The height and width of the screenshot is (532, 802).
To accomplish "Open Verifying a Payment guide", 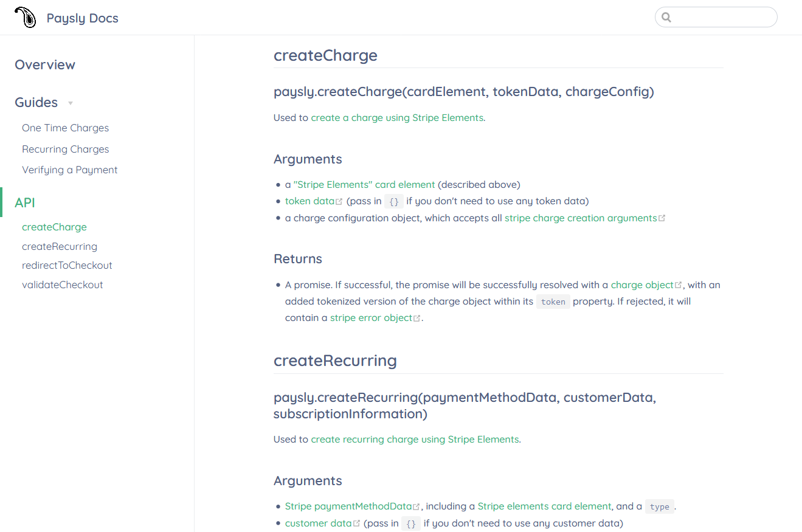I will (69, 170).
